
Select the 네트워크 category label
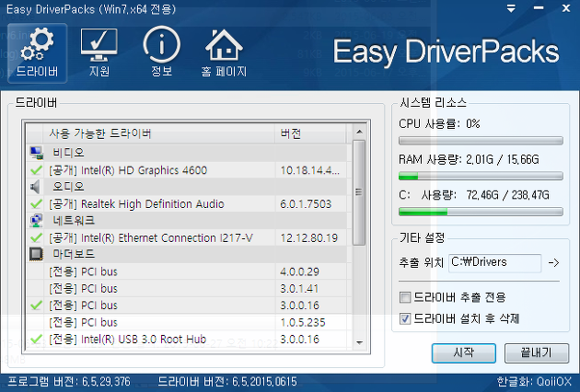[x=74, y=221]
